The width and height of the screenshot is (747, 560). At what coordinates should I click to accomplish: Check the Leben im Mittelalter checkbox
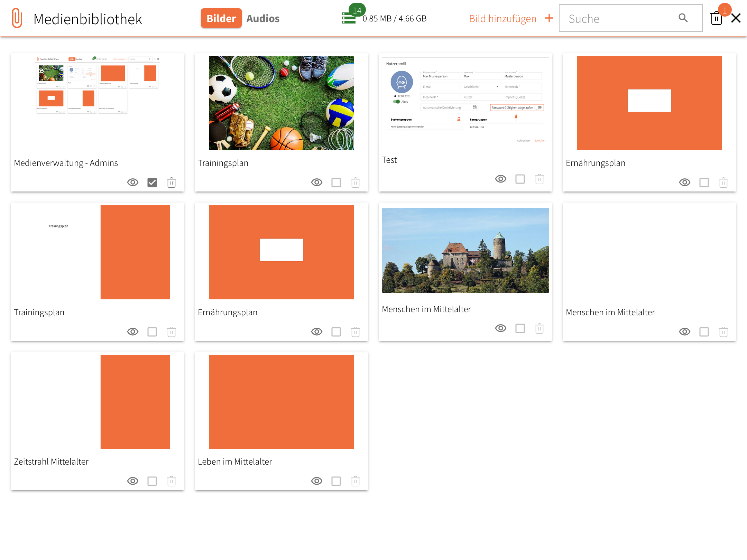[336, 481]
